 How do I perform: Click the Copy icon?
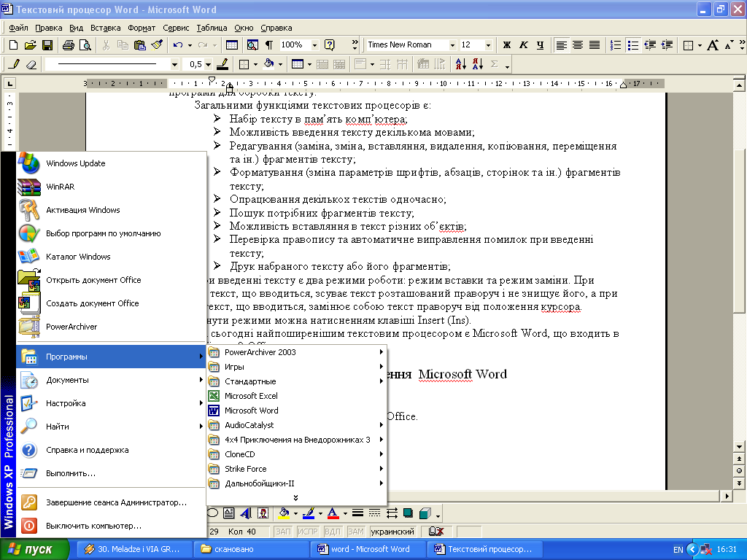(123, 44)
